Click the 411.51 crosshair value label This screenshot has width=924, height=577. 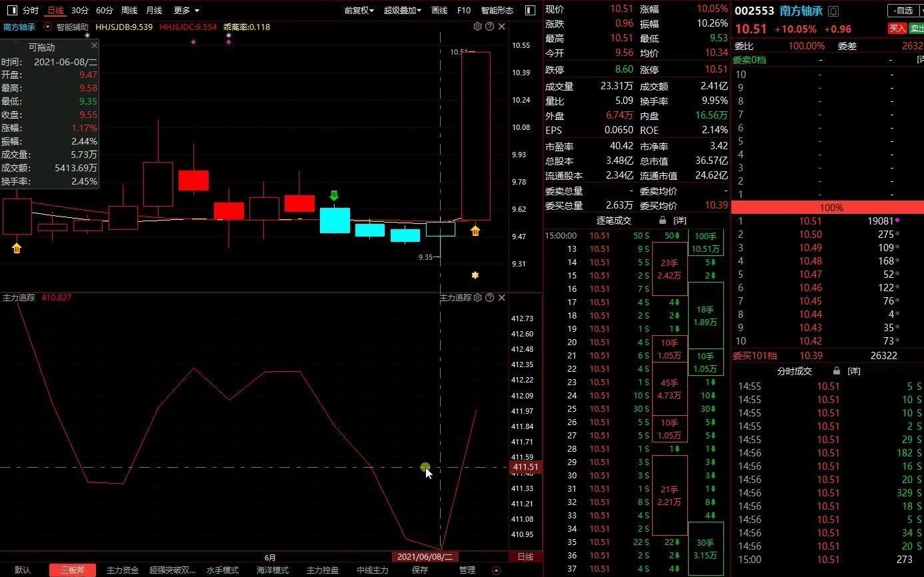tap(525, 468)
